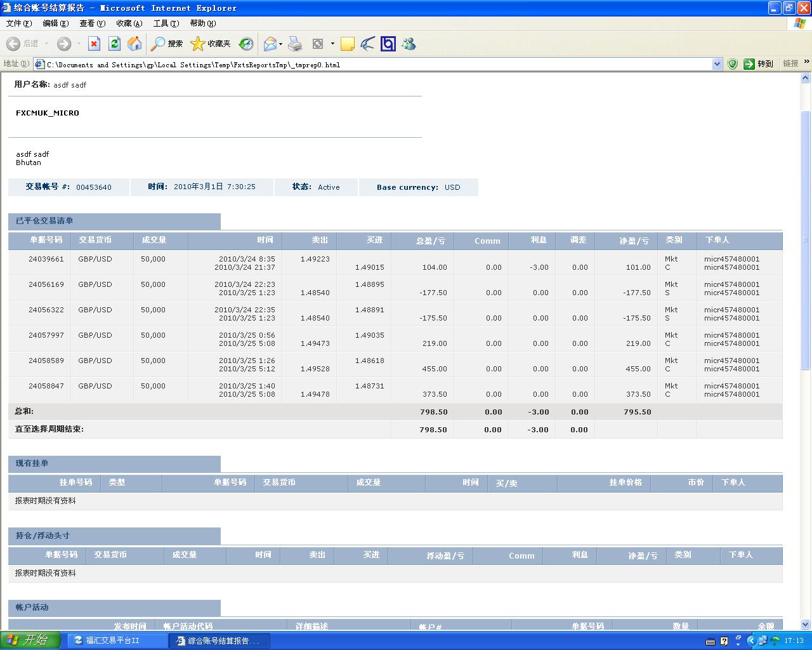Viewport: 812px width, 650px height.
Task: Open the 文件(F) menu
Action: [x=18, y=23]
